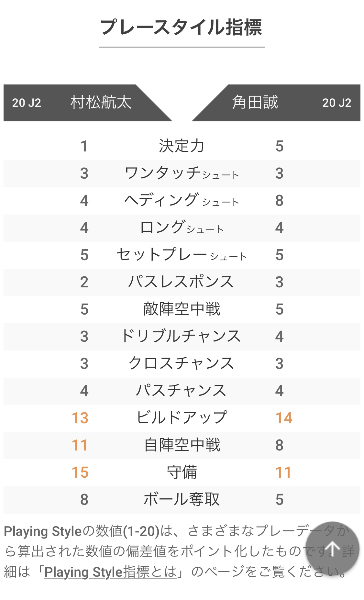Tap the ボール奪取 row label
The image size is (364, 600).
click(x=182, y=499)
